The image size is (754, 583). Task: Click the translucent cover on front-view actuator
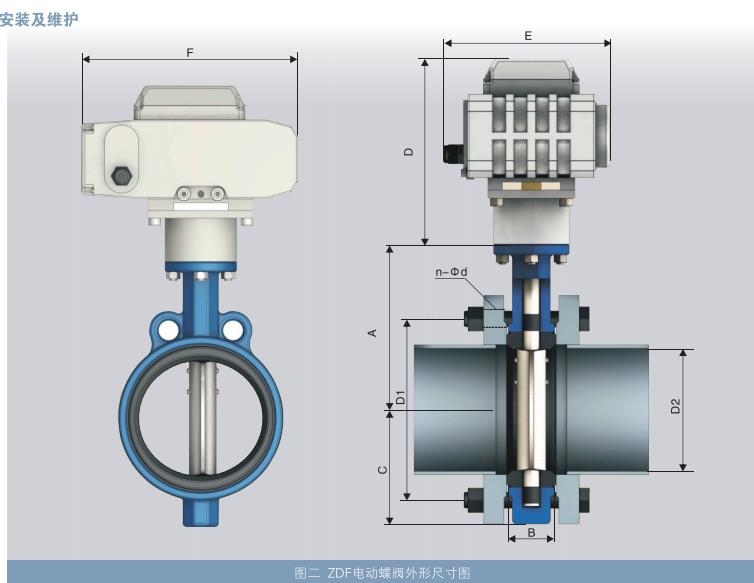point(190,100)
